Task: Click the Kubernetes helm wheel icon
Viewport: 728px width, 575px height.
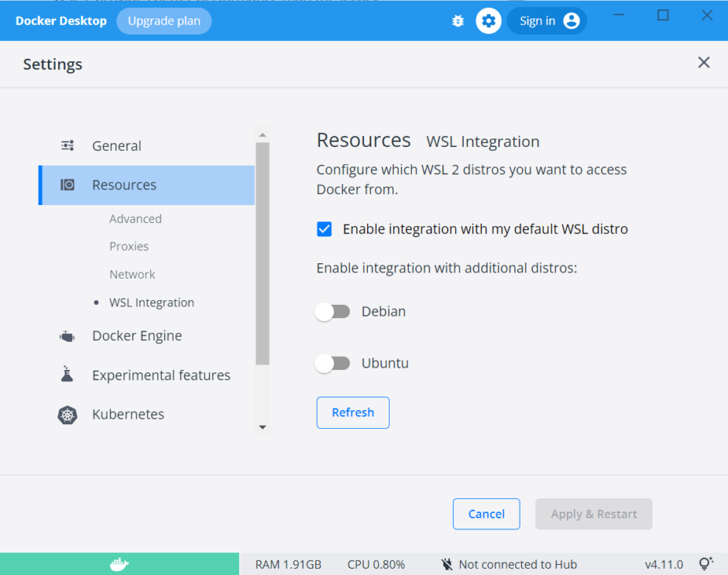Action: click(68, 415)
